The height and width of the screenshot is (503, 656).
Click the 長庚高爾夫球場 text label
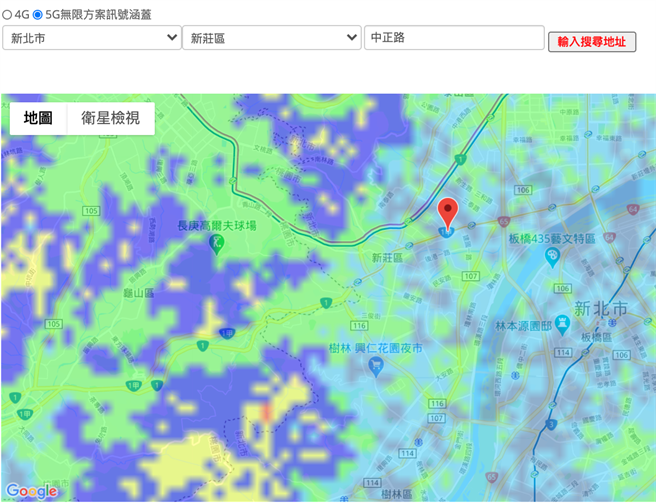pos(217,226)
